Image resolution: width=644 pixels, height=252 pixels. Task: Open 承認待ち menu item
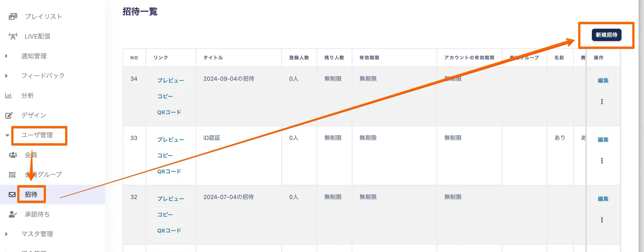pyautogui.click(x=37, y=214)
